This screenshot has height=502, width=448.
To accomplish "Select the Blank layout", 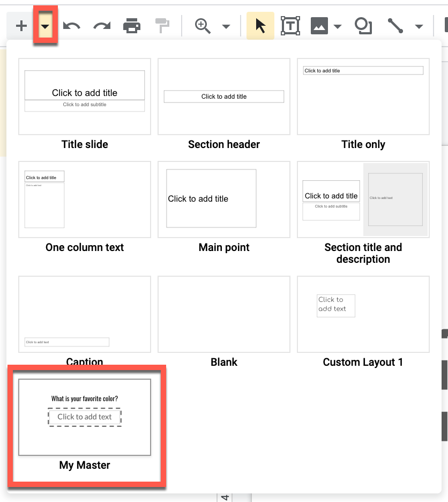I will 223,314.
